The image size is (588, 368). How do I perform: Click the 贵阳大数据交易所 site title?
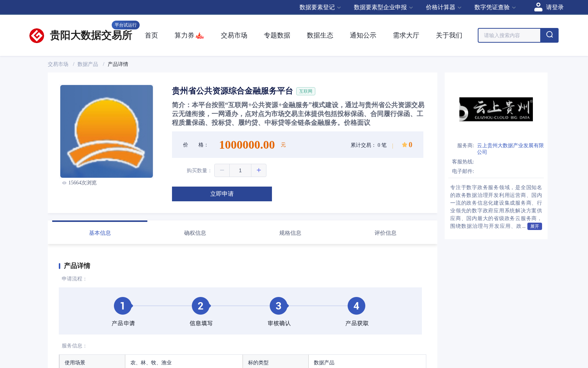tap(91, 35)
